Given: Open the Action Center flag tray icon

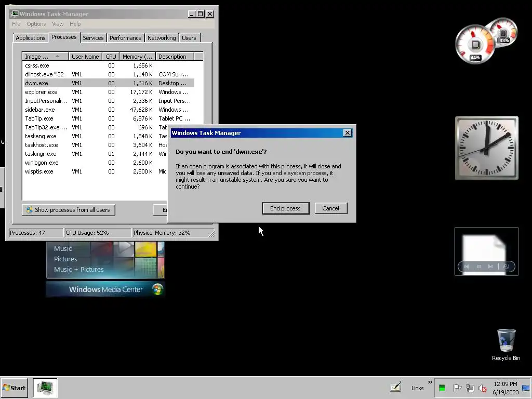Looking at the screenshot, I should (x=457, y=388).
